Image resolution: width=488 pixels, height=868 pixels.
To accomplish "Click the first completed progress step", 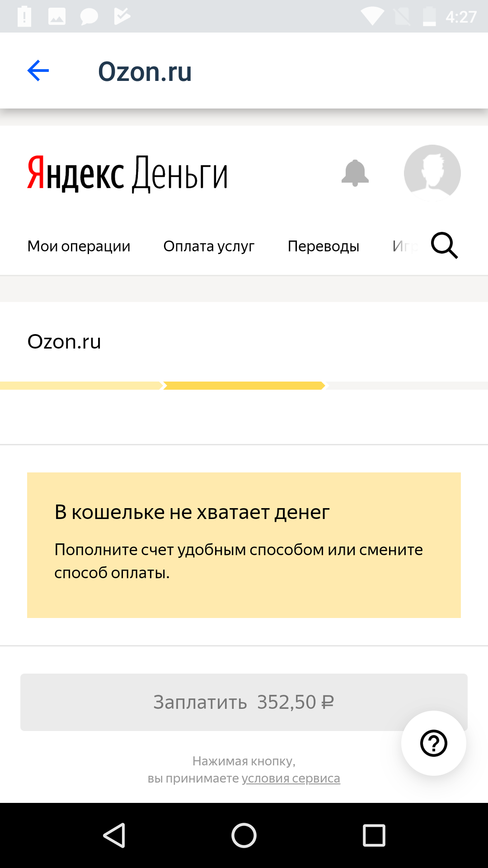I will click(x=81, y=386).
